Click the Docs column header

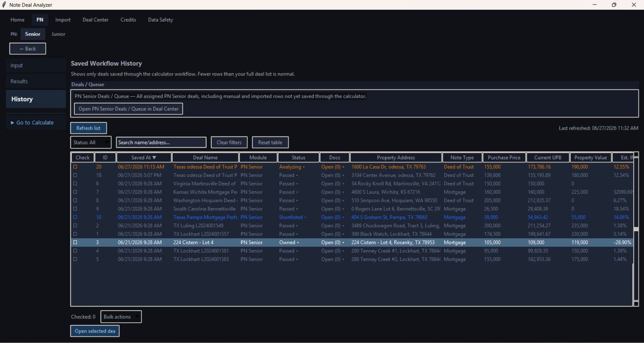click(334, 157)
